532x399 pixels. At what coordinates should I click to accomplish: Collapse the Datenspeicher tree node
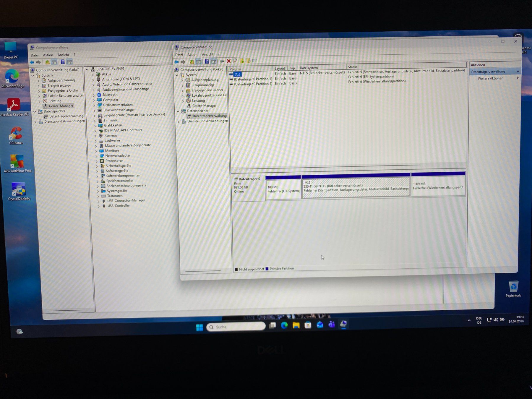pyautogui.click(x=178, y=111)
